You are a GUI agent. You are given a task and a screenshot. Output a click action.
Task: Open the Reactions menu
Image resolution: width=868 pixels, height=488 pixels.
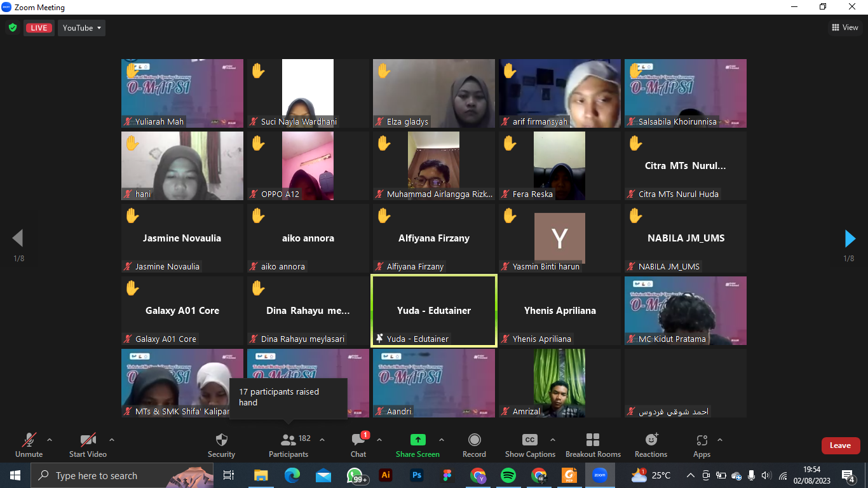(651, 445)
